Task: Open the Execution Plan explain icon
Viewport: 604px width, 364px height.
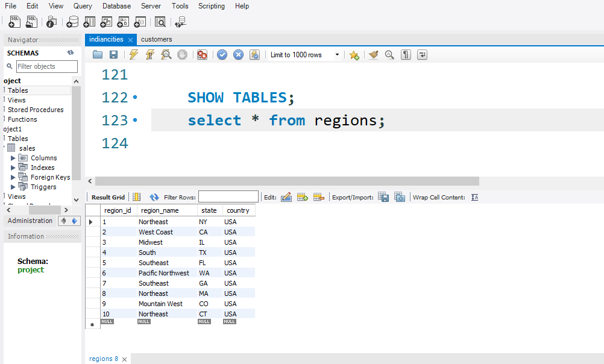Action: 166,54
